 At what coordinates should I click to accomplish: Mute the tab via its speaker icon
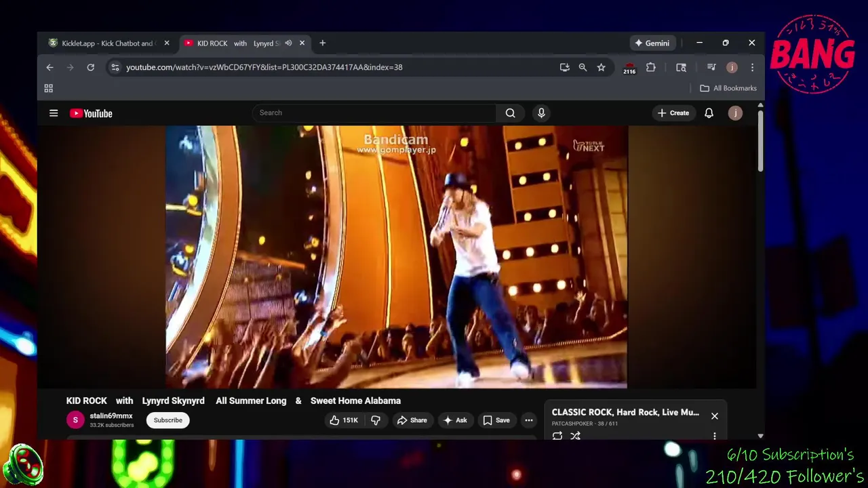288,43
